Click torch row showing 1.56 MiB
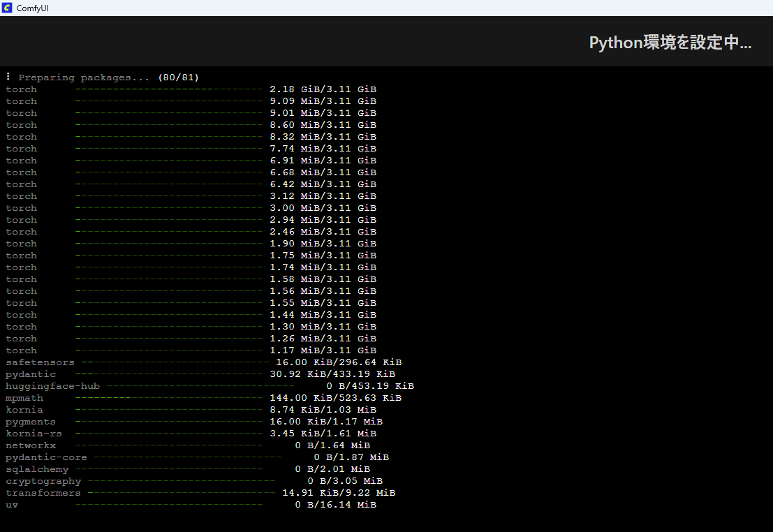Viewport: 773px width, 532px height. click(x=191, y=291)
